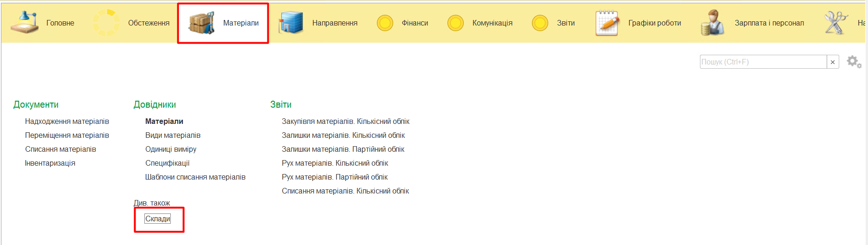868x245 pixels.
Task: Click into the Пошук search field
Action: pyautogui.click(x=763, y=62)
